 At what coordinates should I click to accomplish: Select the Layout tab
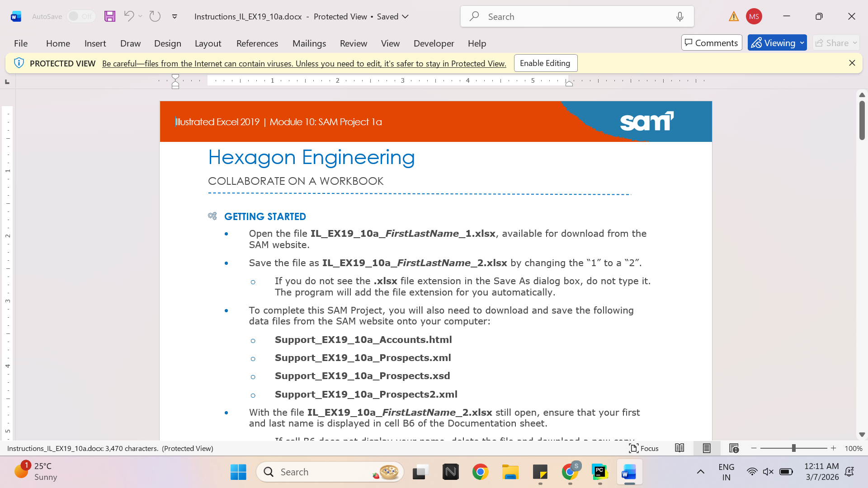pos(208,43)
